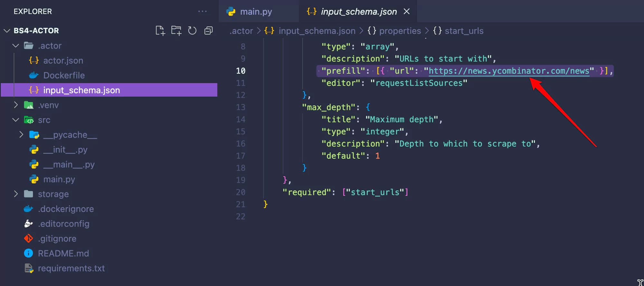644x286 pixels.
Task: Click the "Maximum depth" title value
Action: [402, 119]
